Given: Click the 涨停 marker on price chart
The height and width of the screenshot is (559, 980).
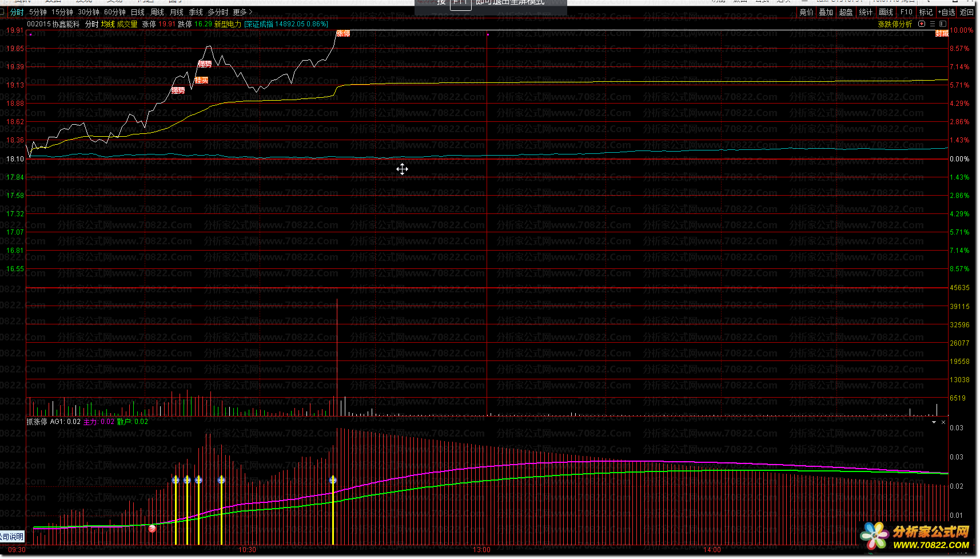Looking at the screenshot, I should pyautogui.click(x=343, y=34).
